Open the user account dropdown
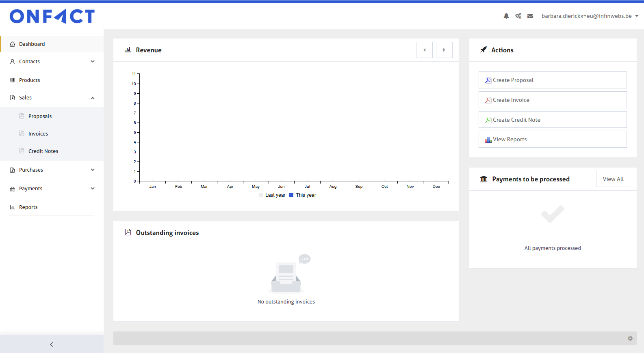The image size is (644, 353). pos(590,16)
